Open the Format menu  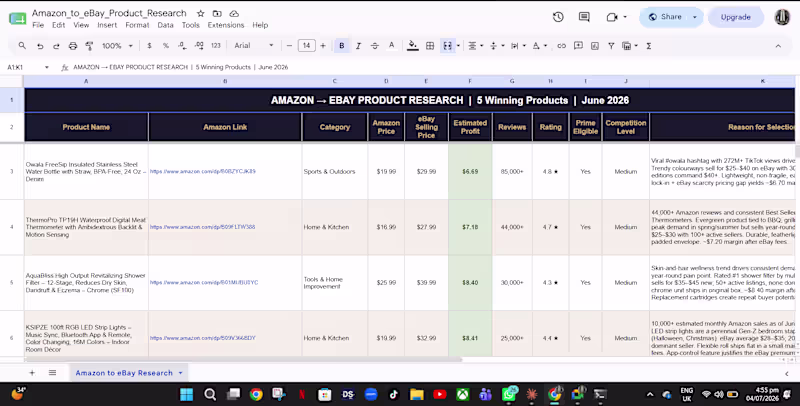(x=137, y=25)
